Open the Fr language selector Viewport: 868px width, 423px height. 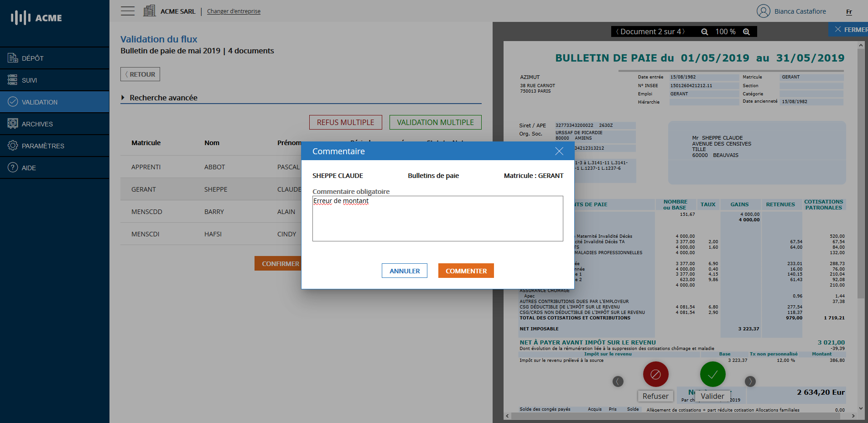tap(849, 12)
